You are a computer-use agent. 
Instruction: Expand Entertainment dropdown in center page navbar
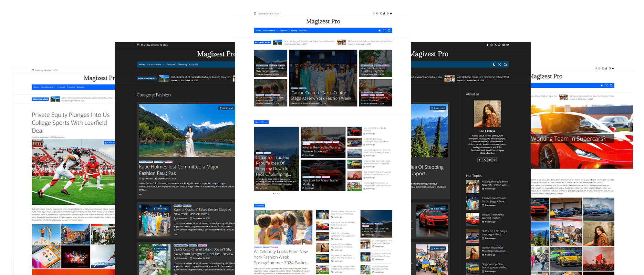coord(270,30)
